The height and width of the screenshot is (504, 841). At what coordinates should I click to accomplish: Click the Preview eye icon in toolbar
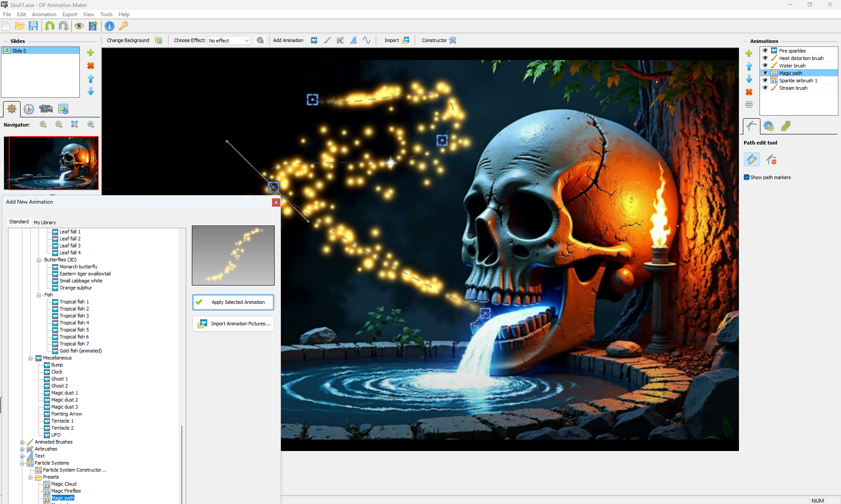point(79,26)
